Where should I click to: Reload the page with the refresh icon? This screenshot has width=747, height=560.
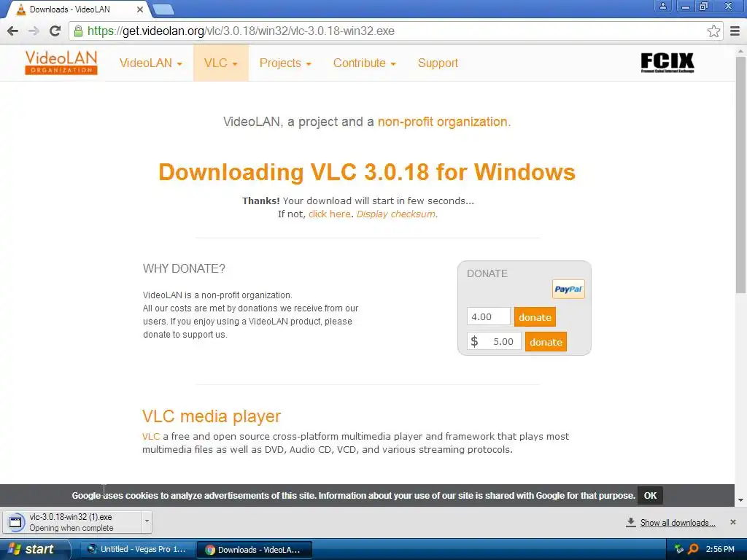click(55, 31)
